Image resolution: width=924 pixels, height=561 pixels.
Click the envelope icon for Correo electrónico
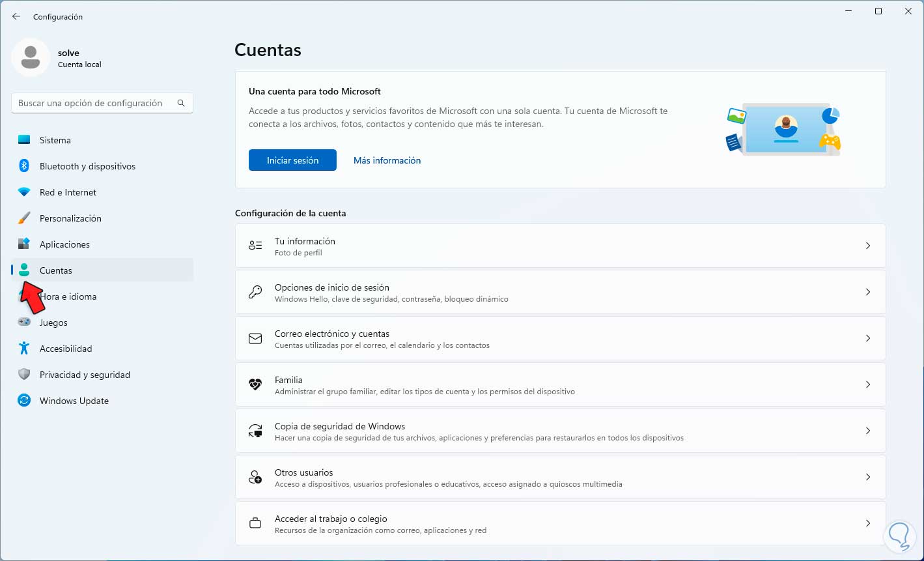[255, 338]
